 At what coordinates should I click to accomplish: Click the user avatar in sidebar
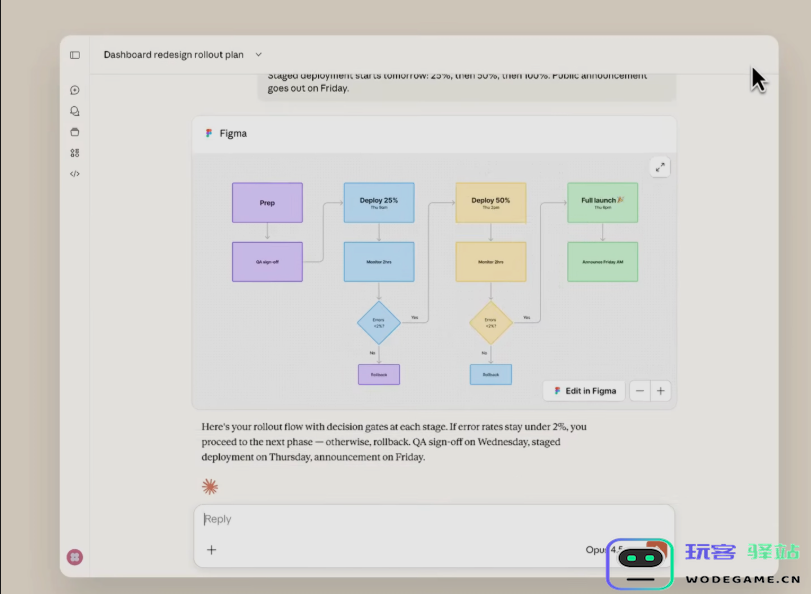(75, 557)
